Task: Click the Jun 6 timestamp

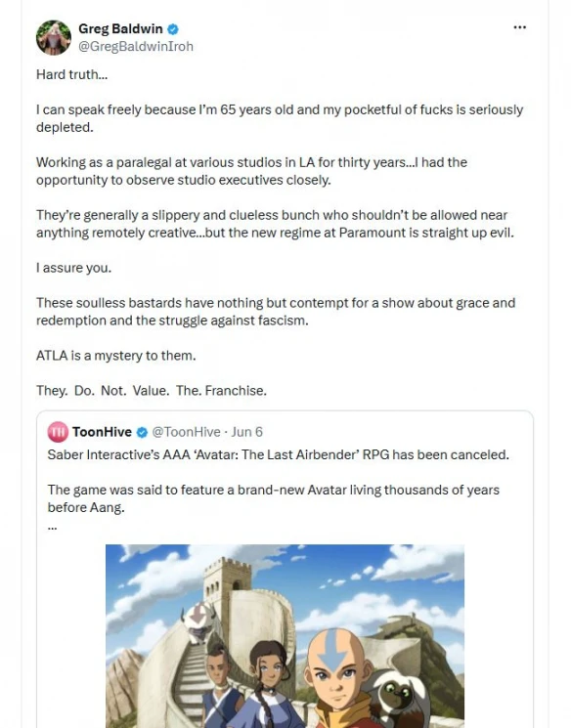Action: coord(246,432)
